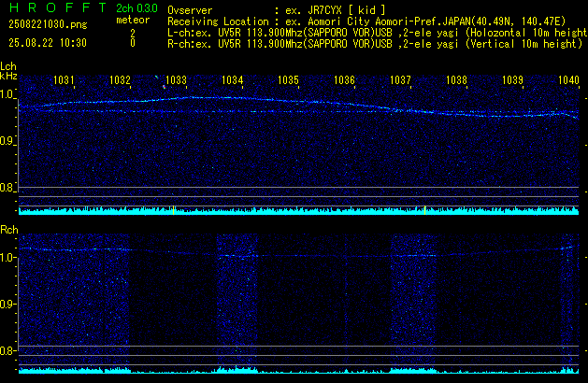Image resolution: width=588 pixels, height=383 pixels.
Task: Click the meteor count value 2
Action: point(133,34)
